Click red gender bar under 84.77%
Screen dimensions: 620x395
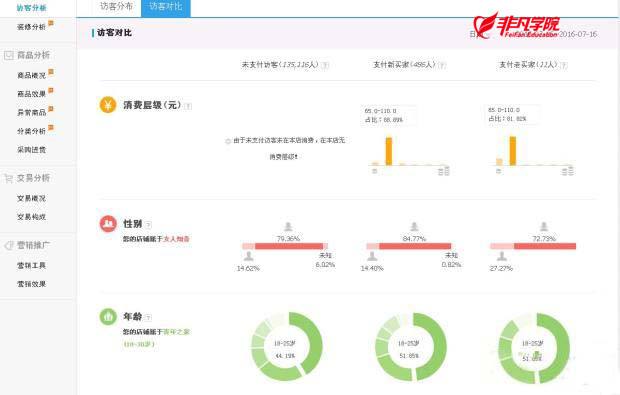415,246
